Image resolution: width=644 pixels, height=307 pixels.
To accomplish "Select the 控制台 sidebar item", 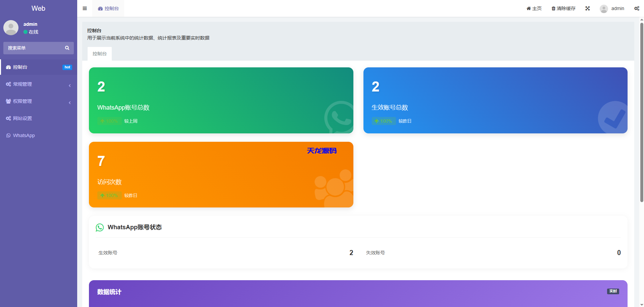I will pyautogui.click(x=20, y=67).
